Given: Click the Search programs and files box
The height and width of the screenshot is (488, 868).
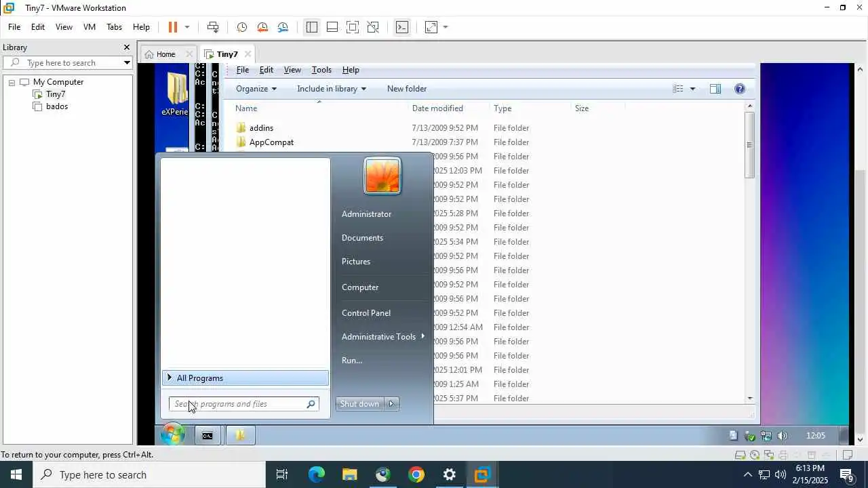Looking at the screenshot, I should click(243, 404).
